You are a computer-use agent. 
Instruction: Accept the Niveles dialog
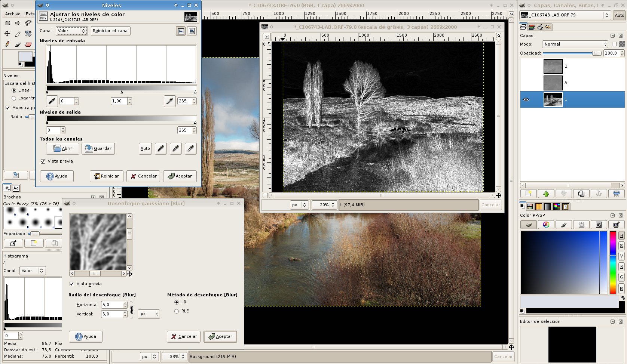coord(180,176)
